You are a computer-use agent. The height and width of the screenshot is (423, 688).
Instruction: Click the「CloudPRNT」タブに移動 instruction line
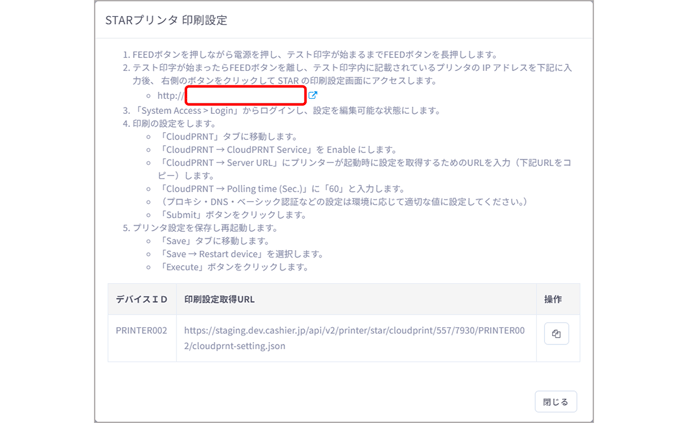coord(228,136)
